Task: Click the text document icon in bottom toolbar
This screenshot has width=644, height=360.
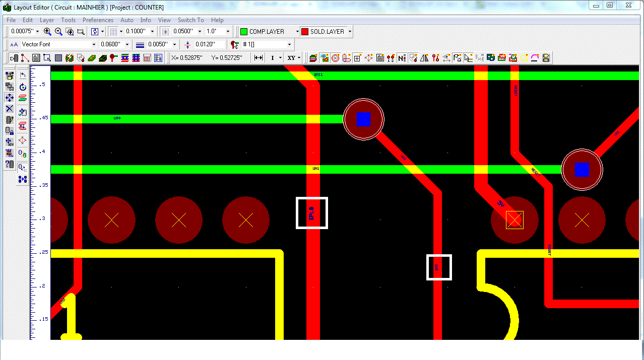Action: tap(36, 58)
